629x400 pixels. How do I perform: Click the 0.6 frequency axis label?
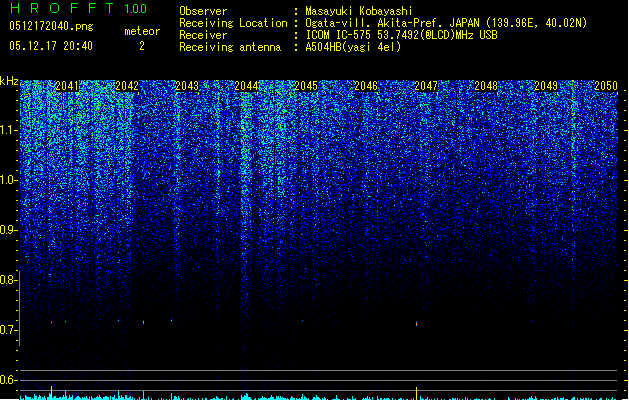pyautogui.click(x=9, y=380)
